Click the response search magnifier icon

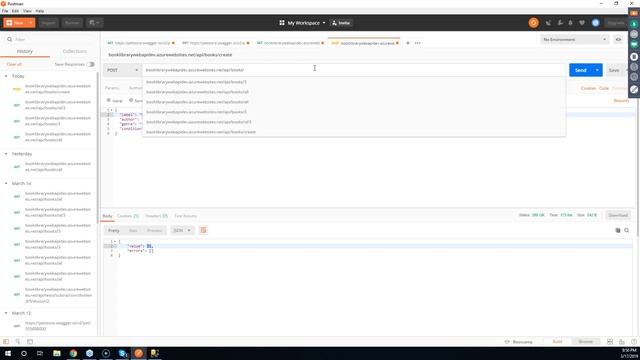[x=627, y=231]
